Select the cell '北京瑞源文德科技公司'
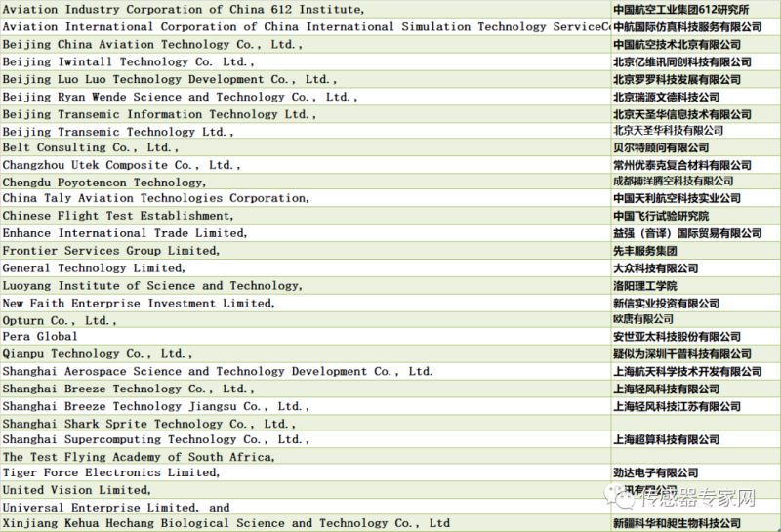The width and height of the screenshot is (781, 532). tap(694, 97)
